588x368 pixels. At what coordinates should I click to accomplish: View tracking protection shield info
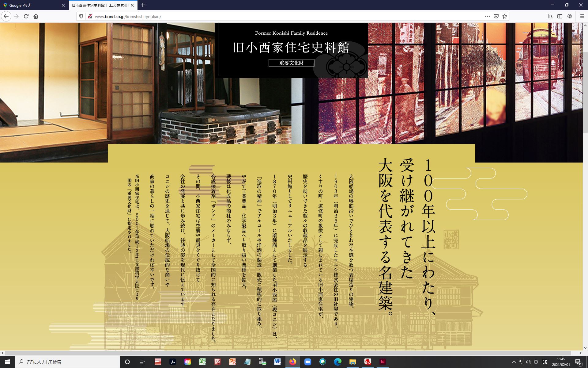pyautogui.click(x=81, y=16)
